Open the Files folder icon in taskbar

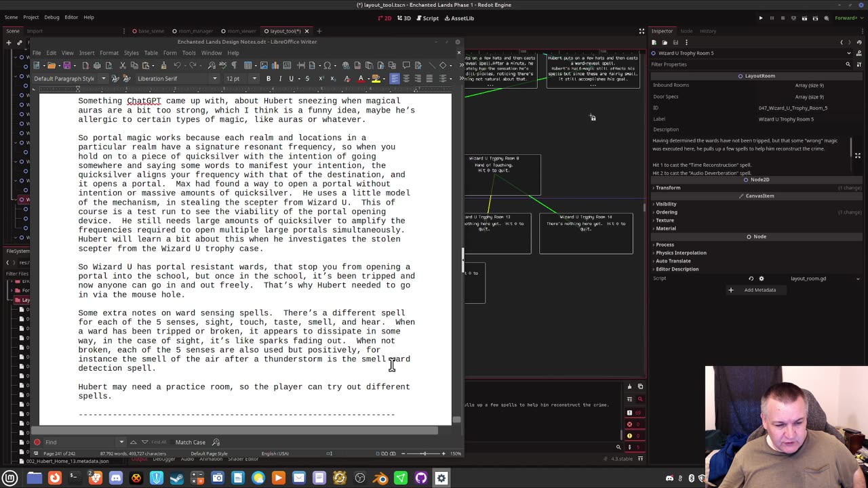[x=35, y=478]
